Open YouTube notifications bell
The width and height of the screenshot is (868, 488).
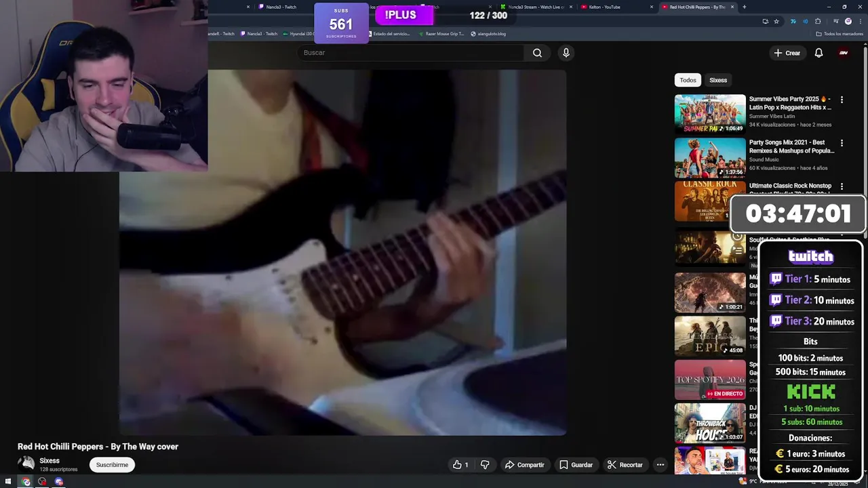coord(818,53)
